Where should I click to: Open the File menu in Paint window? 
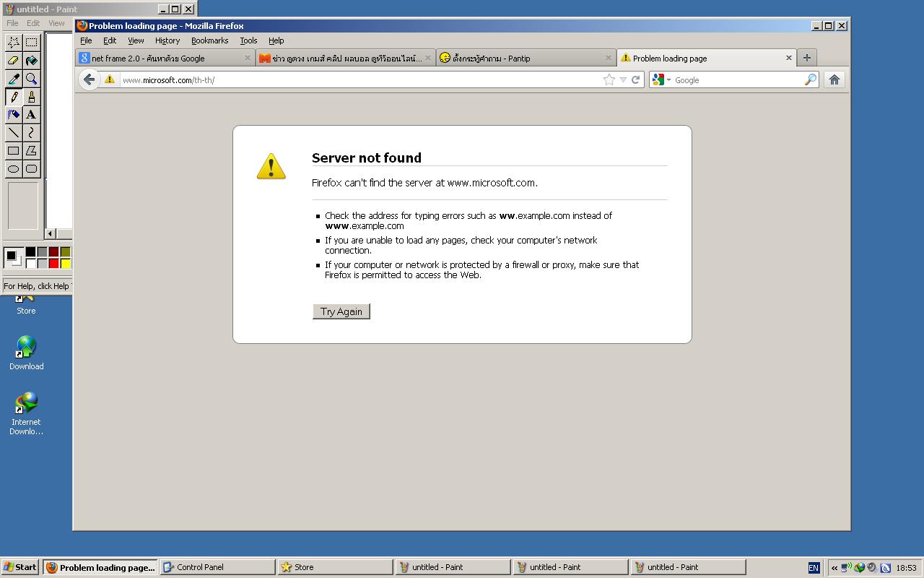click(x=12, y=23)
